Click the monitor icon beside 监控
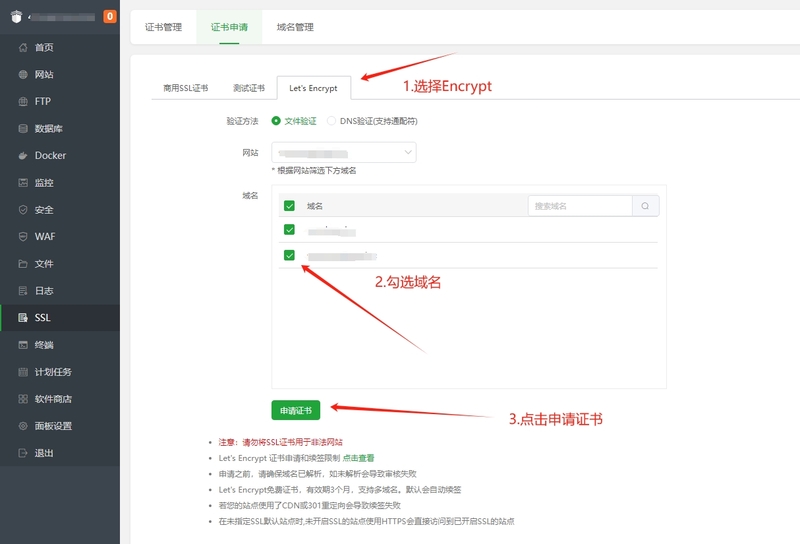 pyautogui.click(x=23, y=183)
